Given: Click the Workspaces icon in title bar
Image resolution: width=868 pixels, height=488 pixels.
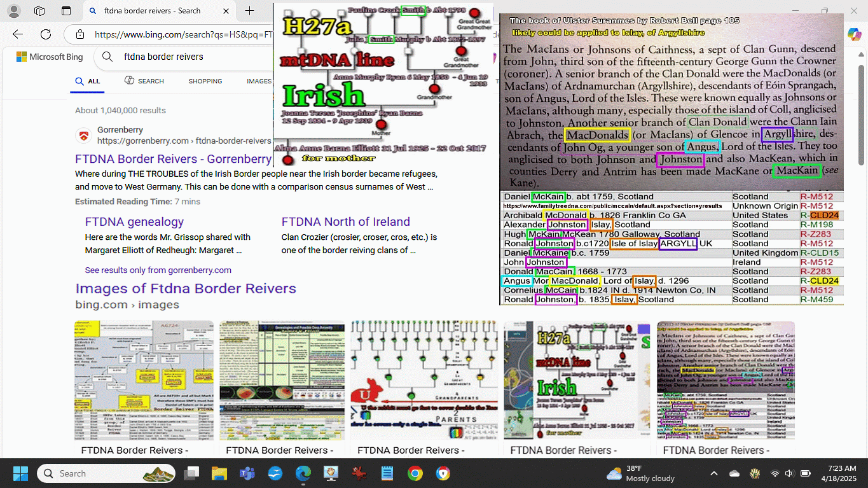Looking at the screenshot, I should click(39, 11).
